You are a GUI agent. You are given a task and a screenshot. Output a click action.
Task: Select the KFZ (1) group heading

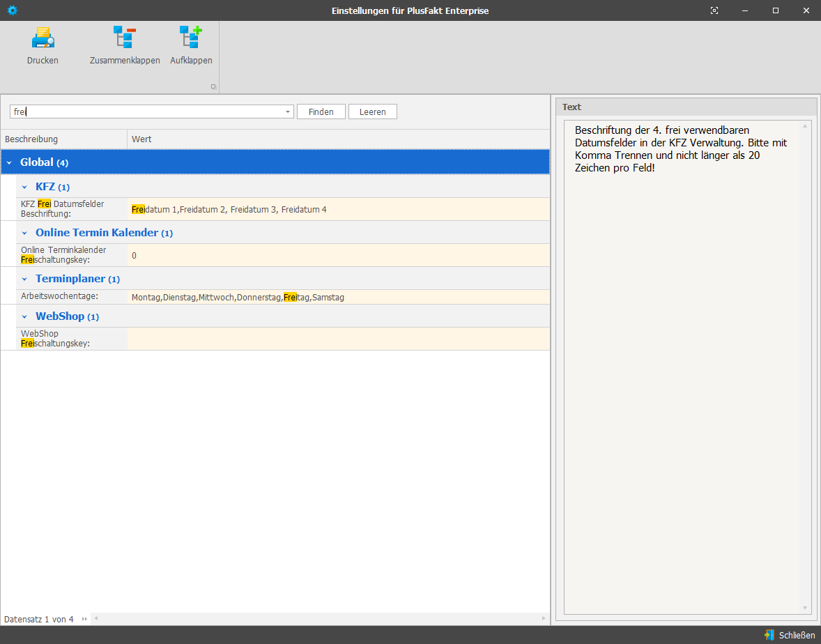pyautogui.click(x=52, y=187)
